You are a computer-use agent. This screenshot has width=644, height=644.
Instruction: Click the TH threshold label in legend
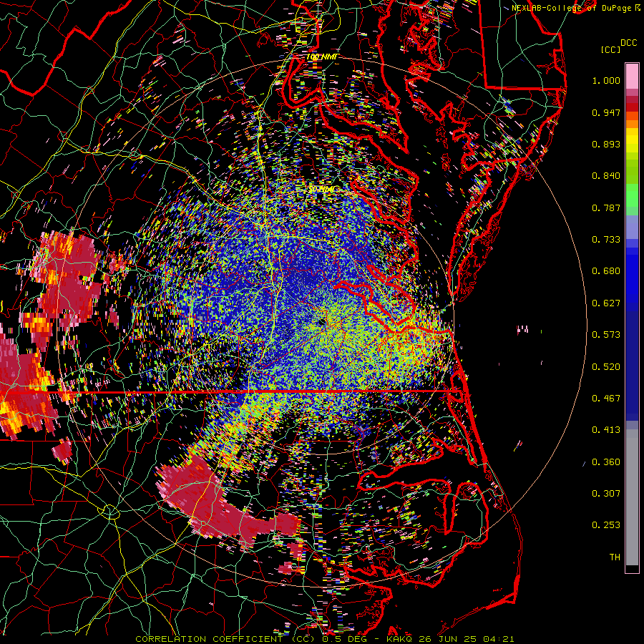pos(615,557)
